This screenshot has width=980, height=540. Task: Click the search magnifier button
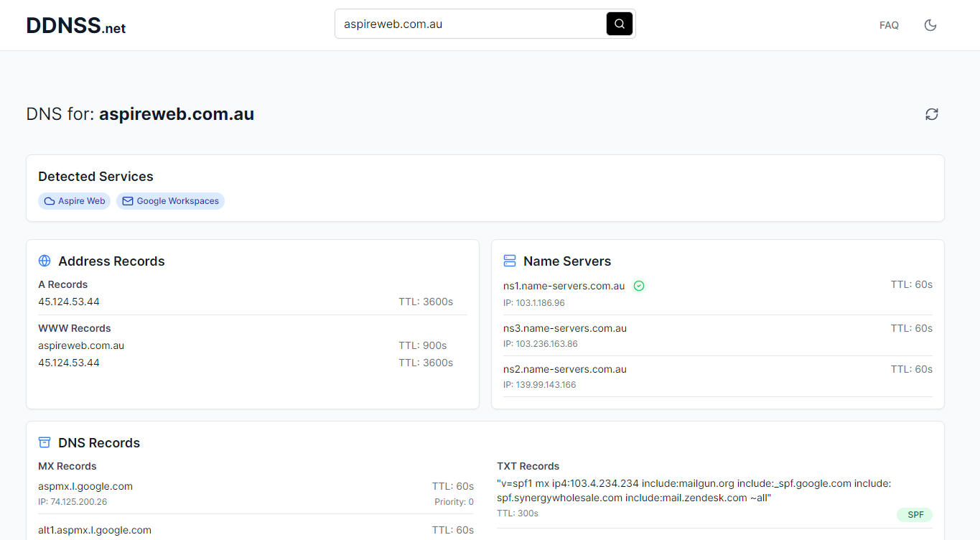[x=620, y=24]
